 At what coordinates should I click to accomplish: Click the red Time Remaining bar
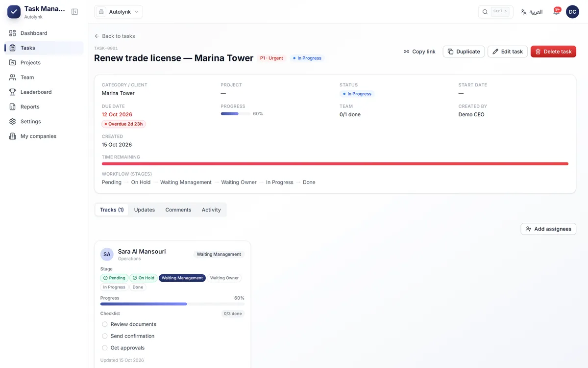click(x=335, y=164)
